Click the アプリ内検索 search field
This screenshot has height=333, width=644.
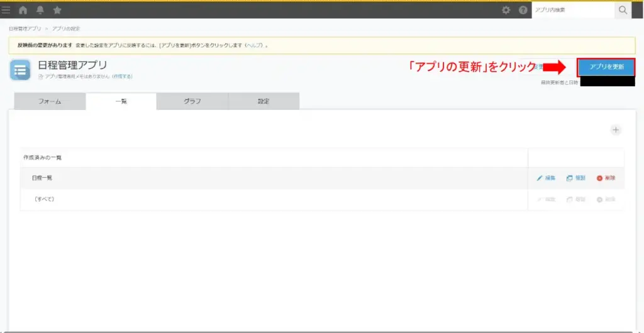pyautogui.click(x=574, y=10)
